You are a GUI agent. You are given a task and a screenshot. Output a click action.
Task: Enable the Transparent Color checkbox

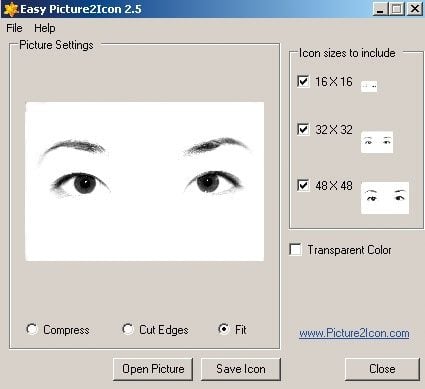point(295,249)
